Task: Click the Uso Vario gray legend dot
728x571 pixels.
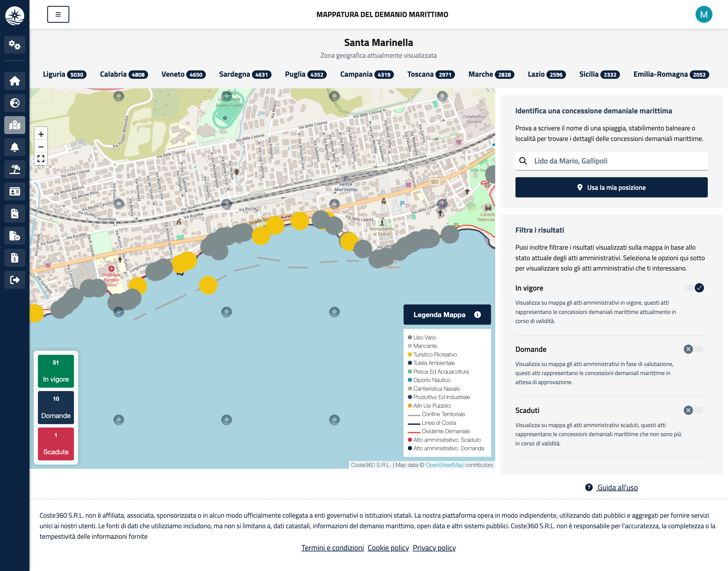Action: pos(410,337)
